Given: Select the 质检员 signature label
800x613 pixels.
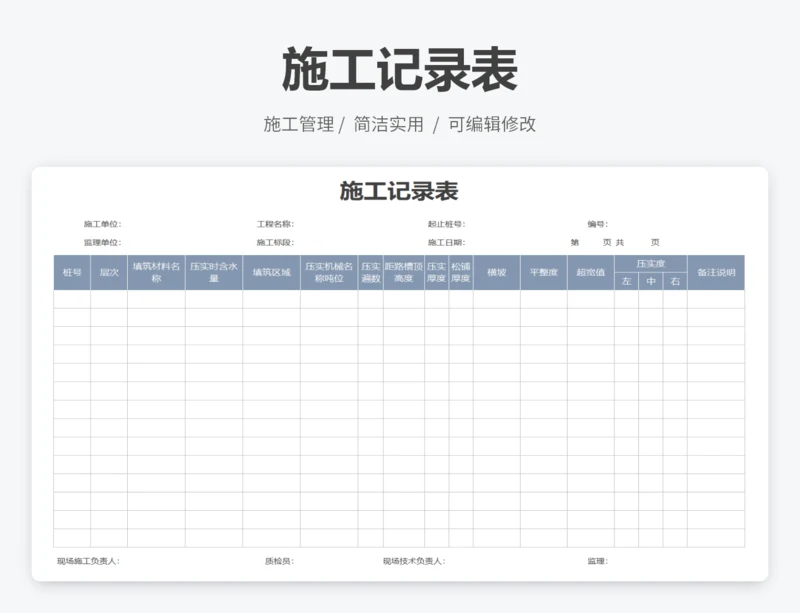Looking at the screenshot, I should (279, 561).
